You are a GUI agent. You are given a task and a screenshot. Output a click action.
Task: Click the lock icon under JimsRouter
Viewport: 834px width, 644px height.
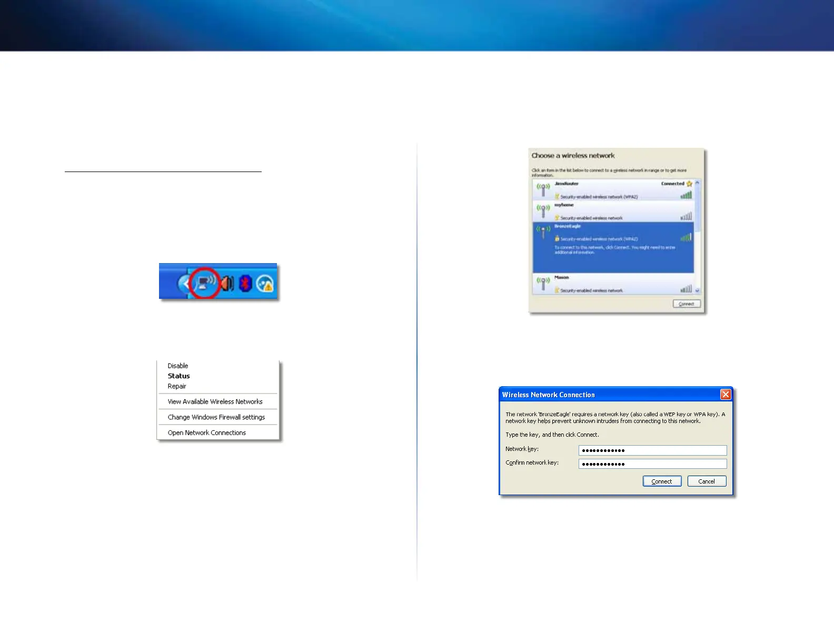pos(557,197)
